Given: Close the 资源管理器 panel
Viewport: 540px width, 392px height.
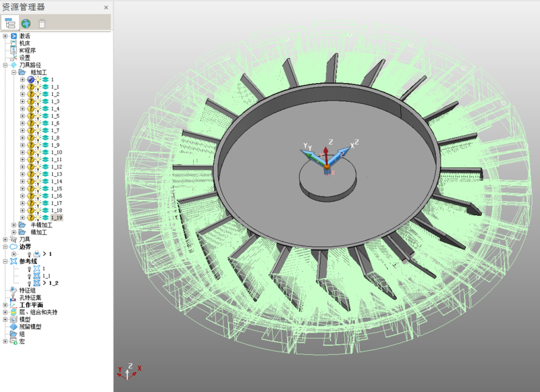Looking at the screenshot, I should [x=105, y=7].
